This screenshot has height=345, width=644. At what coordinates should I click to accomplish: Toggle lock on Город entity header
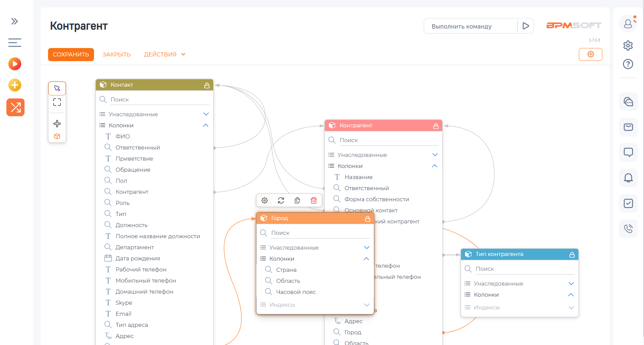(367, 219)
